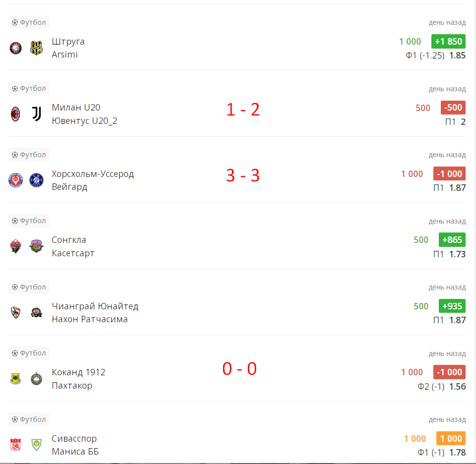Click the Sivasspor team crest
The width and height of the screenshot is (476, 464).
(x=16, y=445)
